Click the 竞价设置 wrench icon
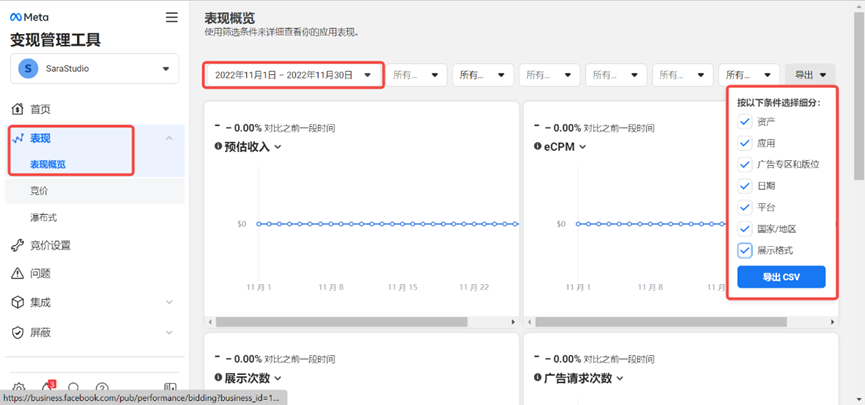865x405 pixels. pyautogui.click(x=17, y=245)
